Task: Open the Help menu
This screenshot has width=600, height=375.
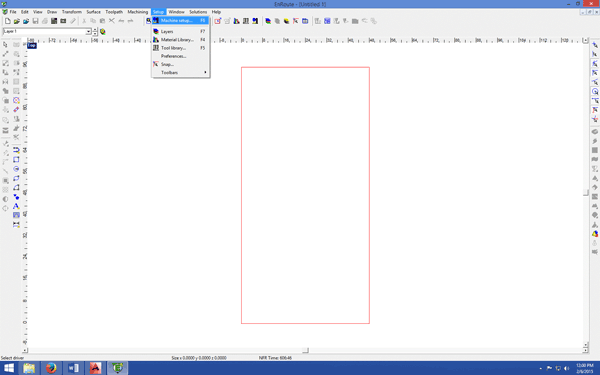Action: tap(216, 12)
